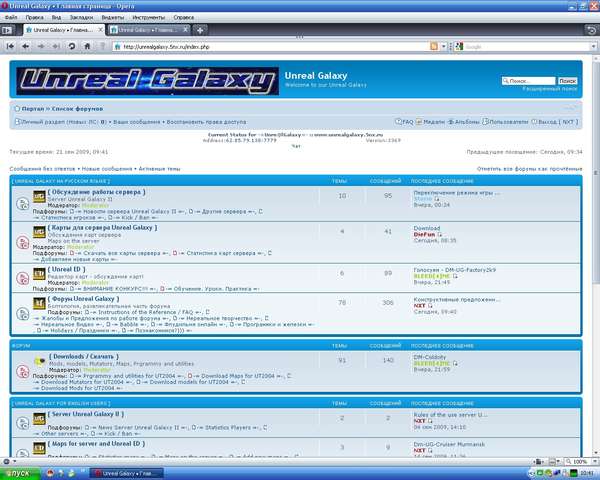Open the RSS feed icon in address bar
600x480 pixels.
(x=434, y=46)
